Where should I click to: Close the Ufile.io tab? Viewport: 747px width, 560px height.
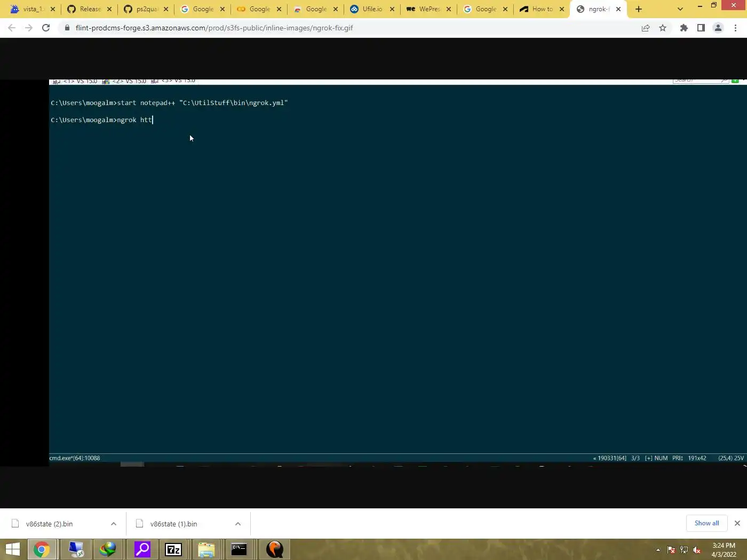tap(392, 9)
